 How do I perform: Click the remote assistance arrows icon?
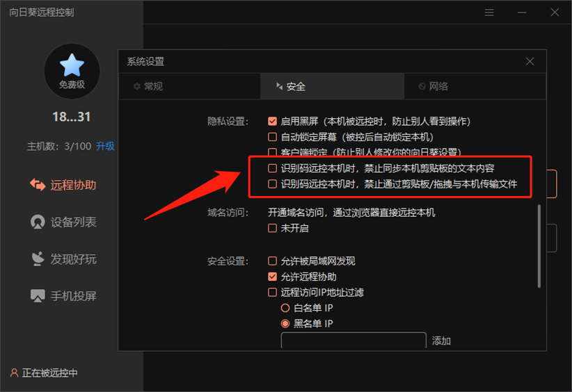(x=38, y=185)
